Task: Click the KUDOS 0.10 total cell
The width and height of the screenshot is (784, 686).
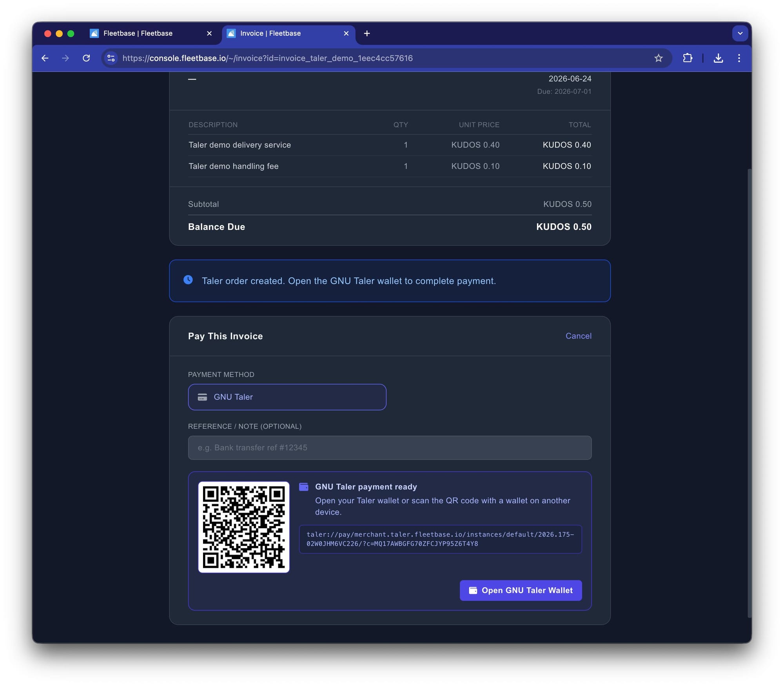Action: [x=567, y=166]
